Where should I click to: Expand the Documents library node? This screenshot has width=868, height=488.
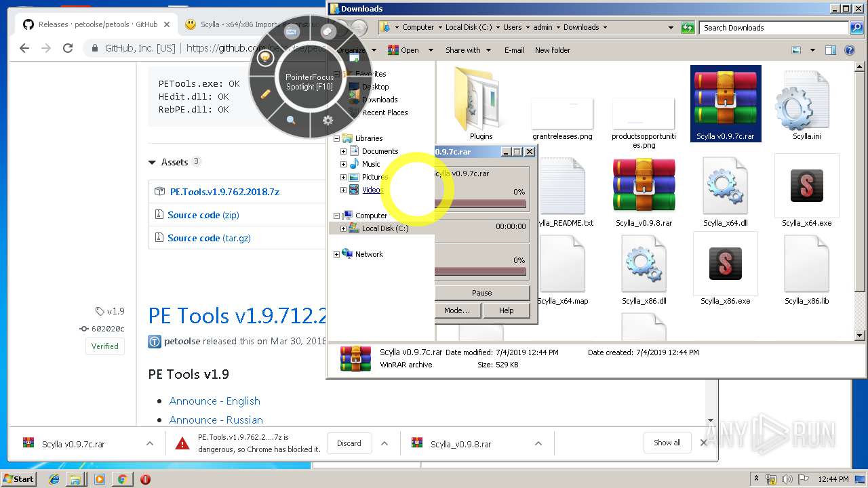343,151
